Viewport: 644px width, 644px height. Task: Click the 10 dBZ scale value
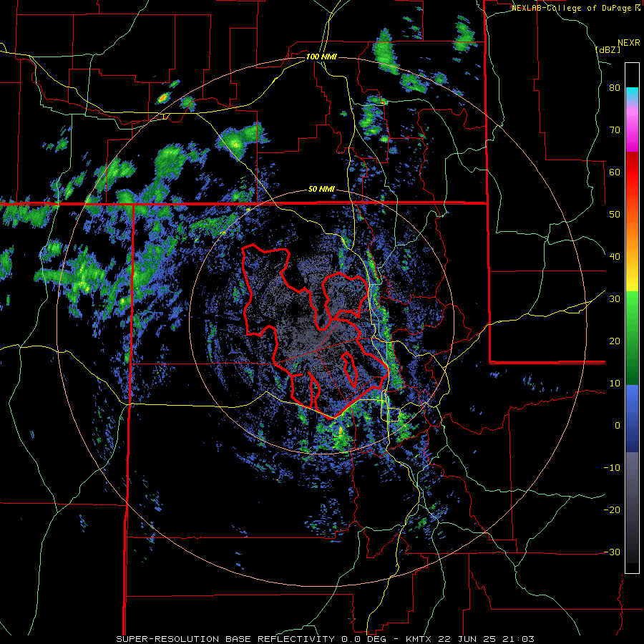615,384
